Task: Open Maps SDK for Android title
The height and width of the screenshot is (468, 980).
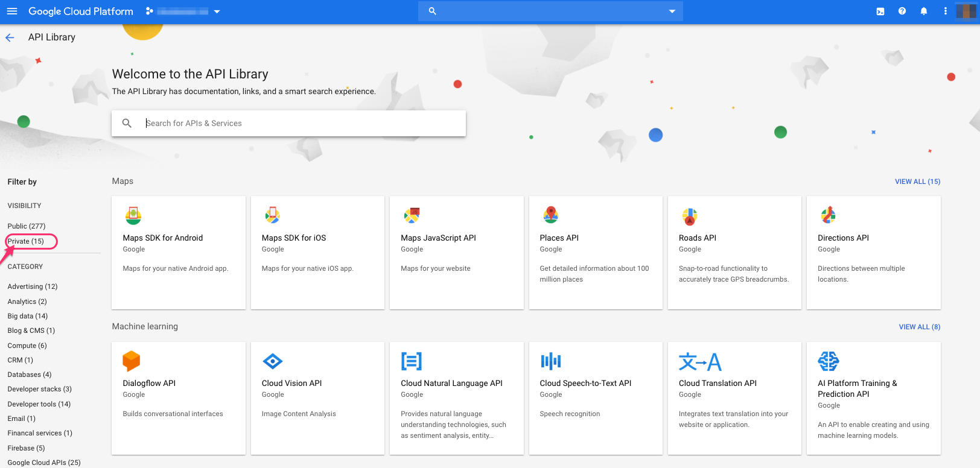Action: (163, 238)
